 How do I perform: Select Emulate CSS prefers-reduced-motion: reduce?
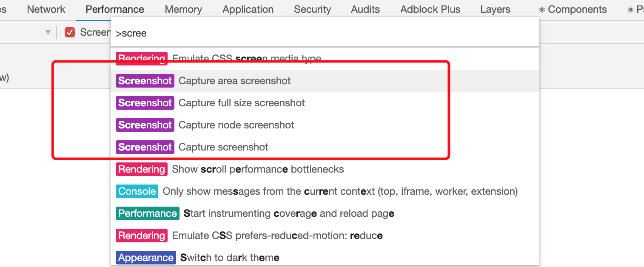pos(325,236)
